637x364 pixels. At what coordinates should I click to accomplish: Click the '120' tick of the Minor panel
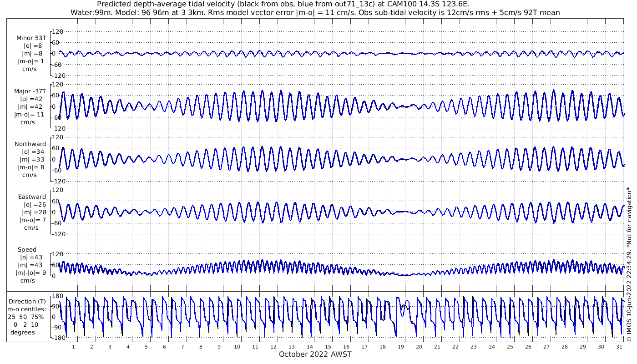tap(57, 31)
